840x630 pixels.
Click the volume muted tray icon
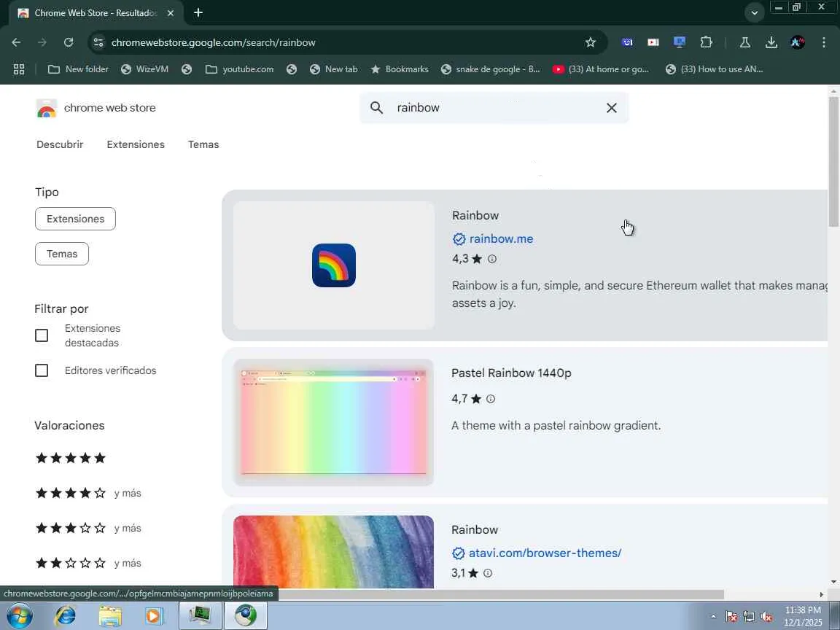pos(766,617)
